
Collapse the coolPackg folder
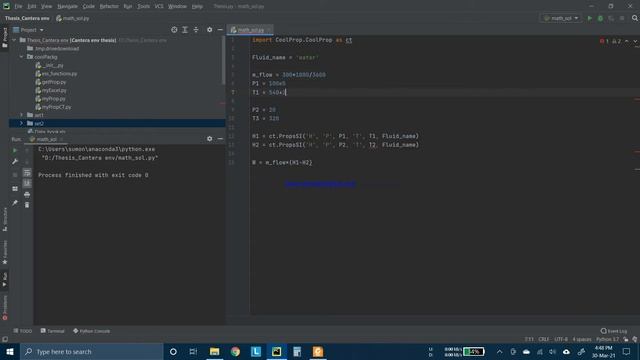pyautogui.click(x=22, y=57)
